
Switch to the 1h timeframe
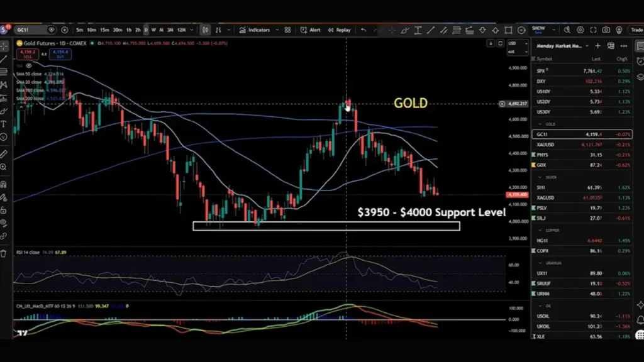[x=129, y=30]
